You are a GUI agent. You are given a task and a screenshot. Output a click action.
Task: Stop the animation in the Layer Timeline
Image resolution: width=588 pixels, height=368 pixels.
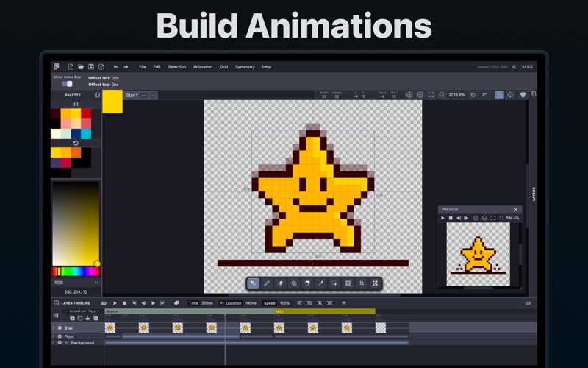[124, 303]
